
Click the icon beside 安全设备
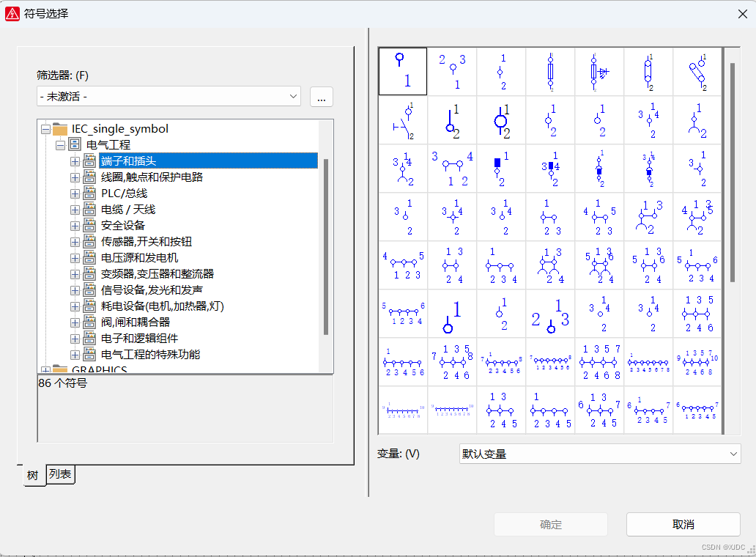(89, 226)
